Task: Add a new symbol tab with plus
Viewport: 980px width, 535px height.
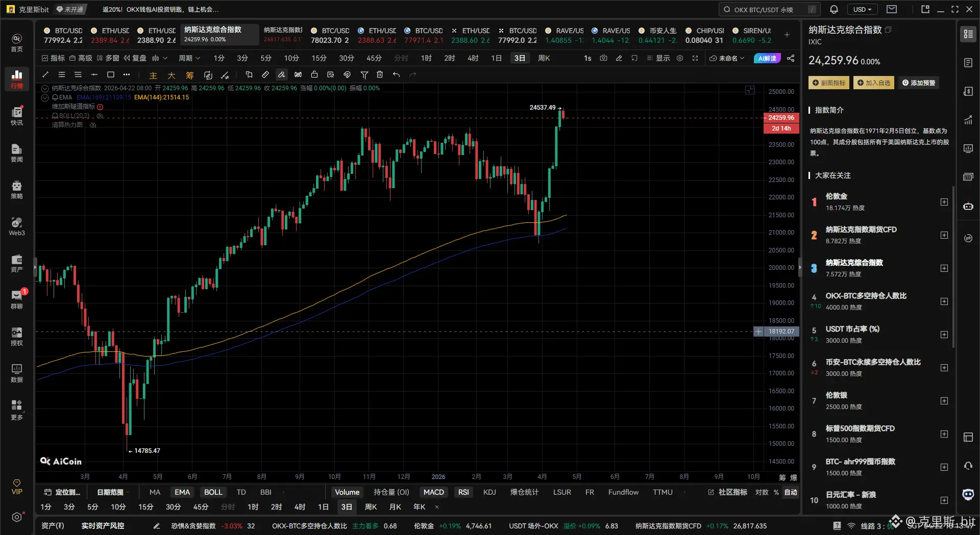Action: [787, 35]
